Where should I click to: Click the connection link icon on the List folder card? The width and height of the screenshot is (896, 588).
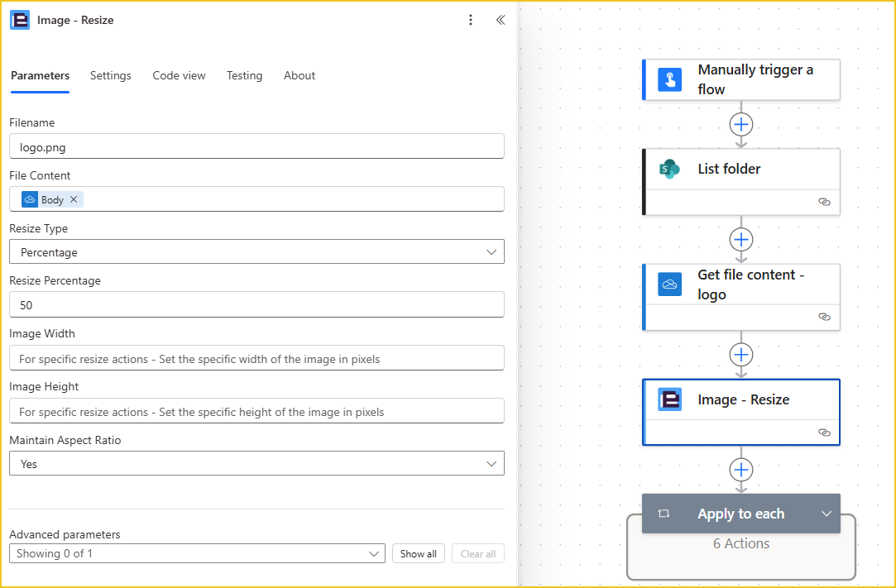[823, 202]
